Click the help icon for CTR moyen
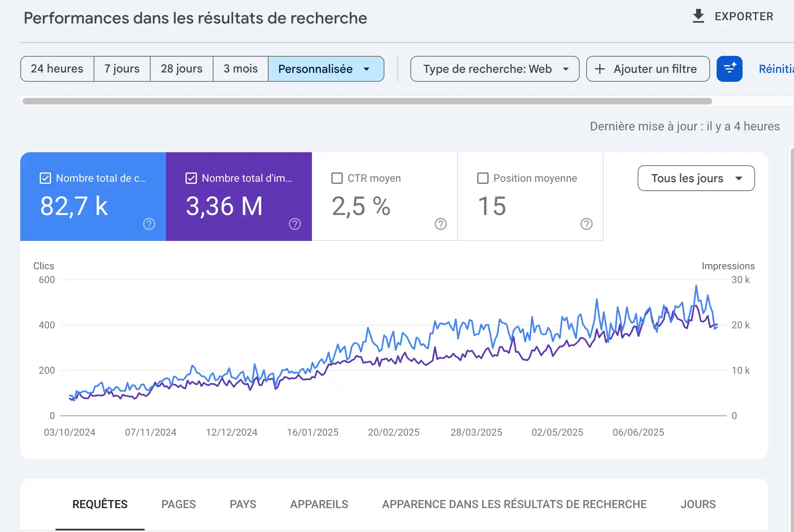The image size is (794, 532). click(440, 224)
